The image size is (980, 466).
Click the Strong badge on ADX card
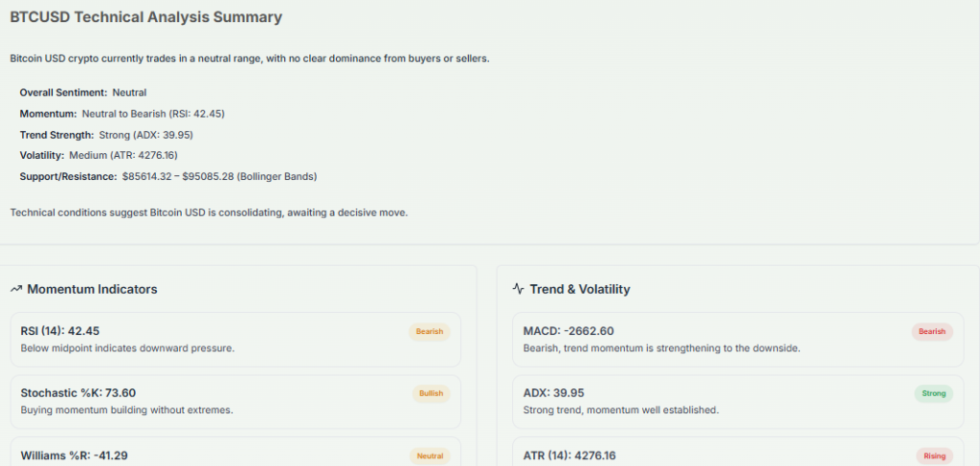pyautogui.click(x=934, y=393)
